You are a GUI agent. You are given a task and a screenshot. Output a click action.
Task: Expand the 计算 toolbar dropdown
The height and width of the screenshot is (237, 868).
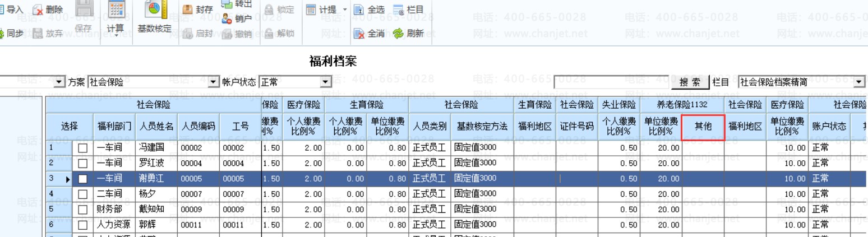[116, 35]
